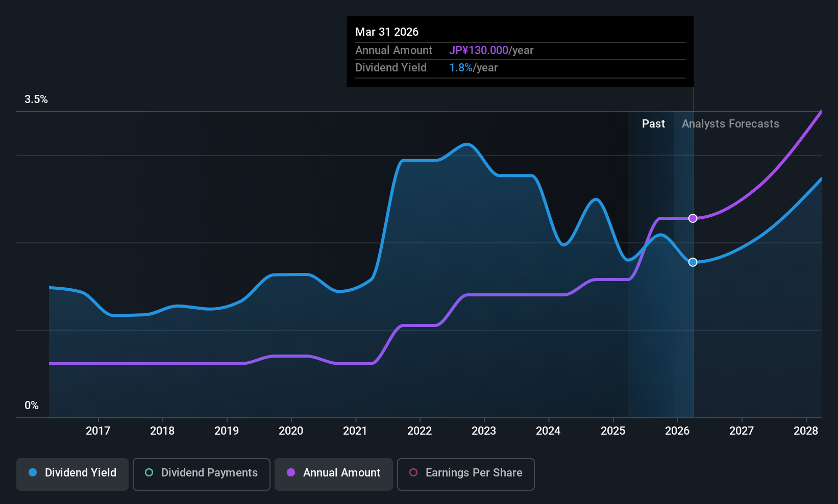Image resolution: width=838 pixels, height=504 pixels.
Task: Click the blue dot in the Dividend Yield legend
Action: (33, 473)
